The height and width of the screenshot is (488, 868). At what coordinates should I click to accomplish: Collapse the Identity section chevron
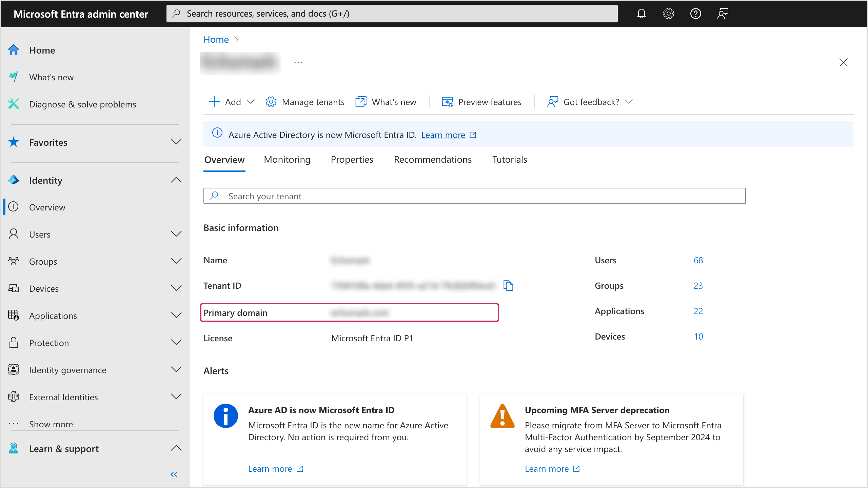(176, 180)
